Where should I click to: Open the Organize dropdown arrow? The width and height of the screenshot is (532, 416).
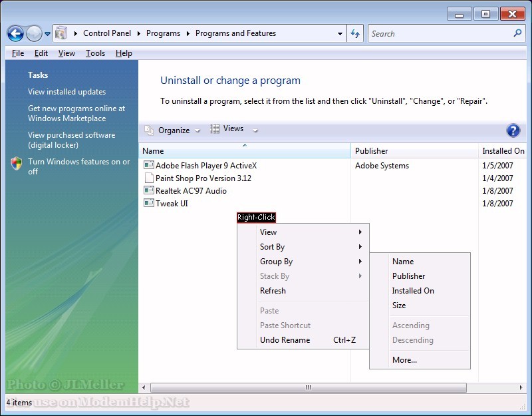(x=197, y=130)
